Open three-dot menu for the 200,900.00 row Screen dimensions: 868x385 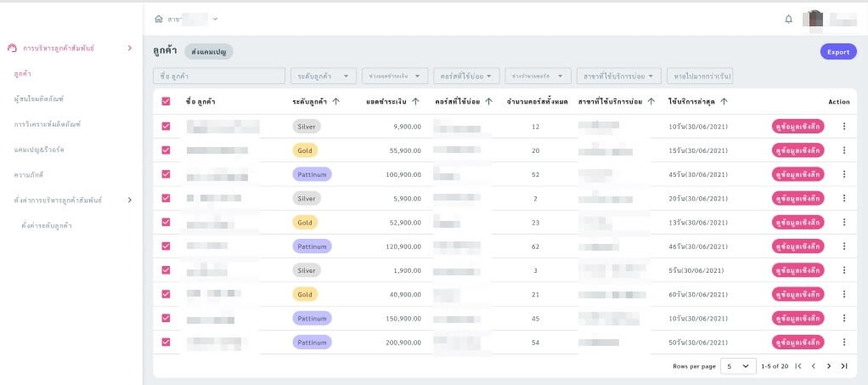tap(844, 342)
